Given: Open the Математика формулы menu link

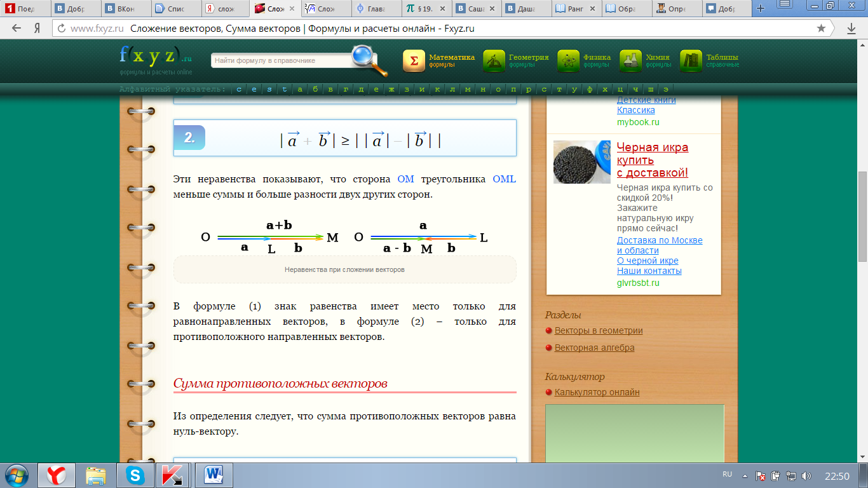Looking at the screenshot, I should [451, 60].
